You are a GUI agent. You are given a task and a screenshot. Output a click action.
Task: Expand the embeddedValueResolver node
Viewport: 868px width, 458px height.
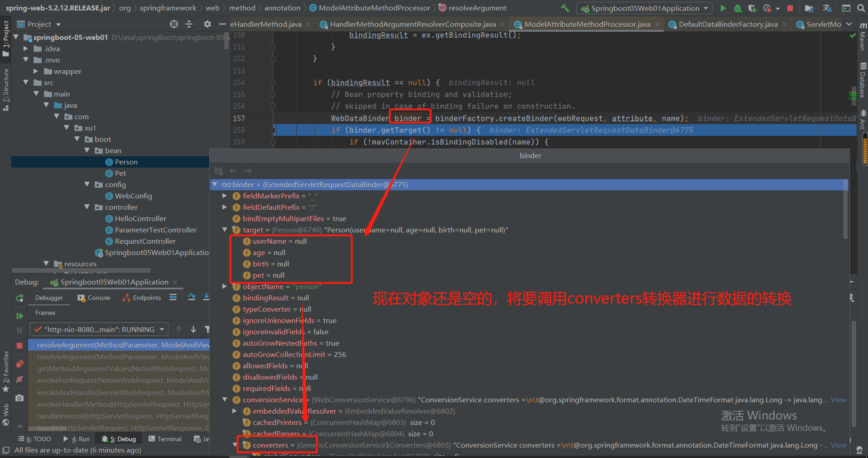pos(234,411)
